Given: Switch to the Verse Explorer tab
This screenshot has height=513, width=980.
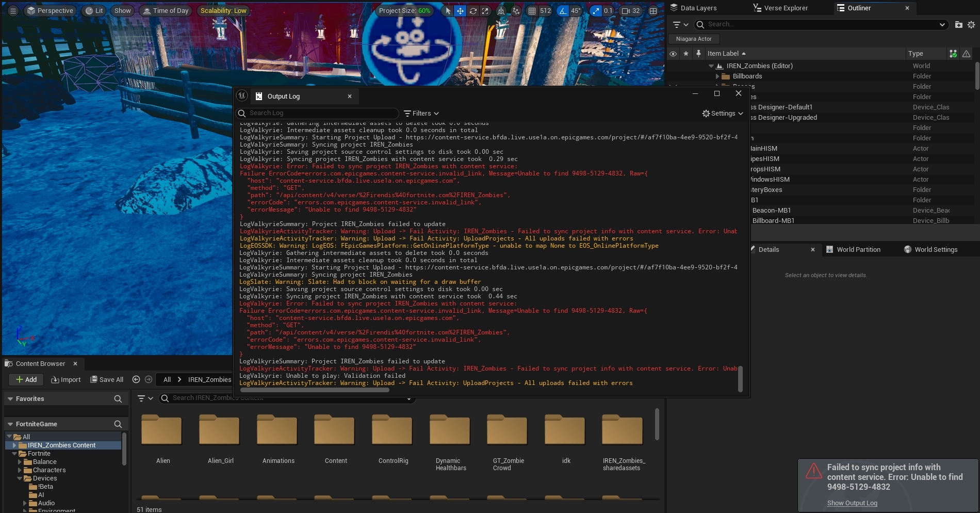Looking at the screenshot, I should point(780,8).
